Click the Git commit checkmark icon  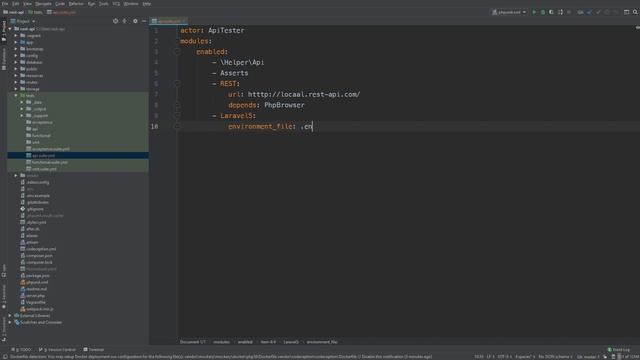(598, 12)
